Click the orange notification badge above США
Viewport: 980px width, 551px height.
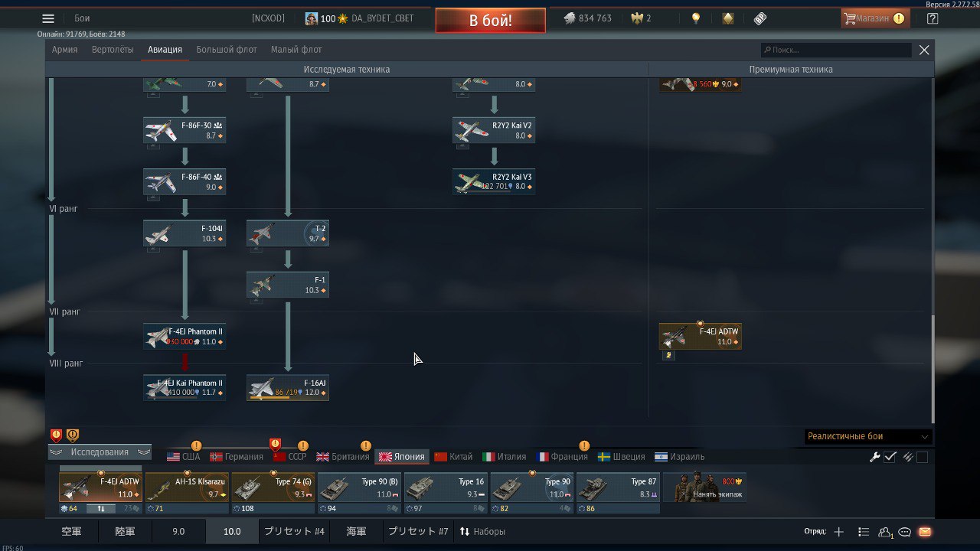click(x=196, y=446)
